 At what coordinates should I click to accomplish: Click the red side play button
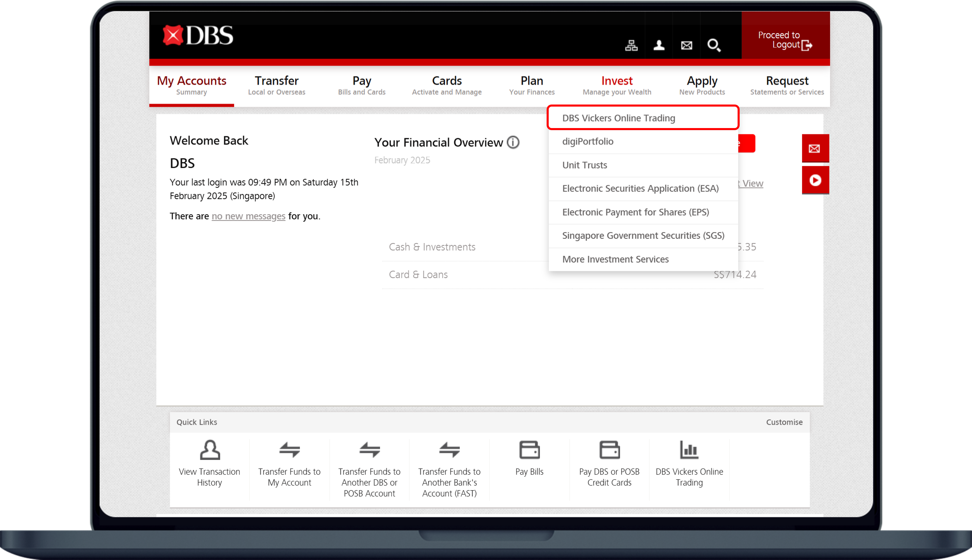(x=815, y=180)
